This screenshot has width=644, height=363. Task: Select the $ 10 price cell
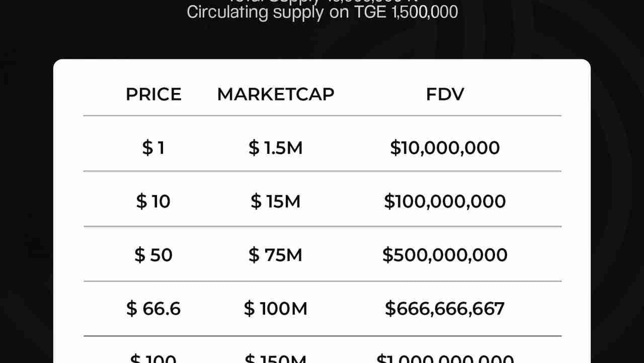point(153,202)
